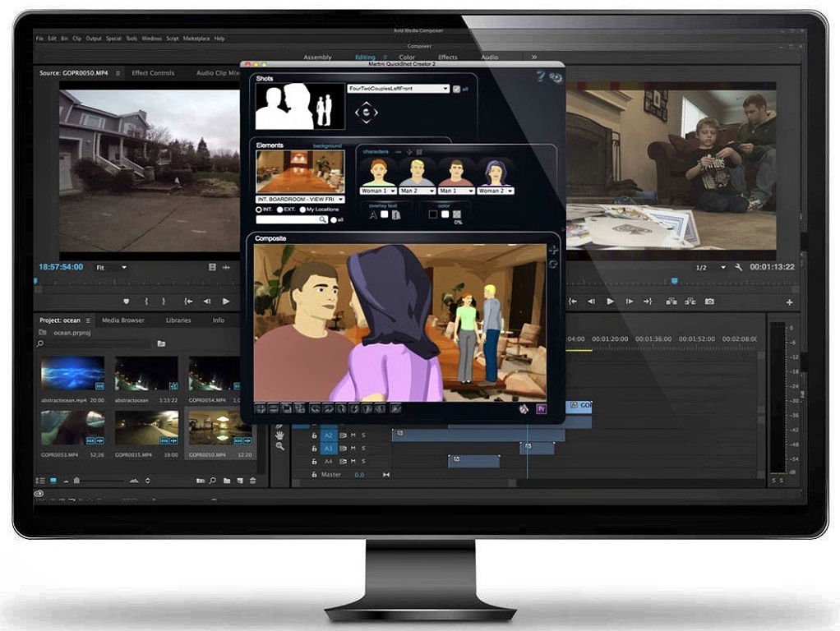Send composite to Premiere via Pr icon
The height and width of the screenshot is (631, 840).
tap(542, 409)
